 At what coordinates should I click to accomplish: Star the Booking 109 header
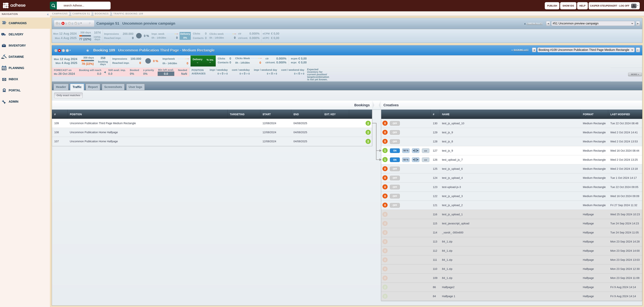point(88,50)
